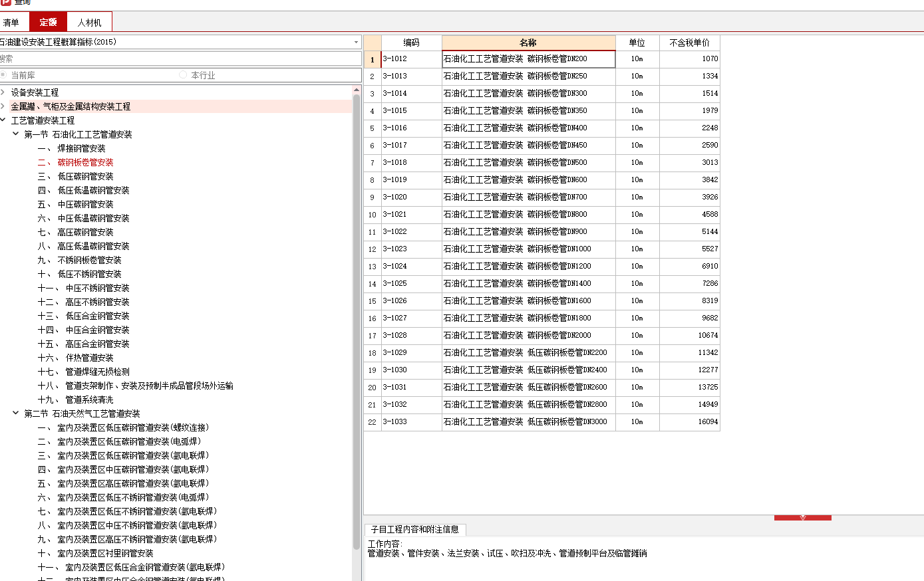Select 十九、管道系统清洗 tree item

click(75, 400)
